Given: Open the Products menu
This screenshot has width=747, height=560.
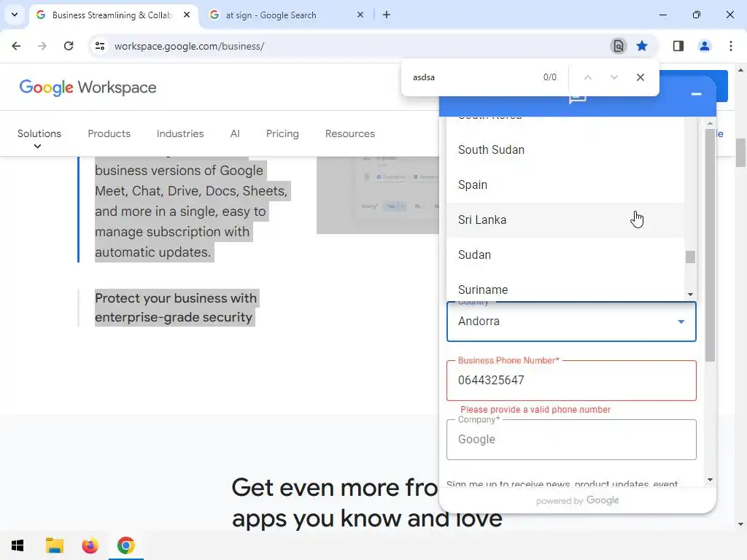Looking at the screenshot, I should click(109, 134).
